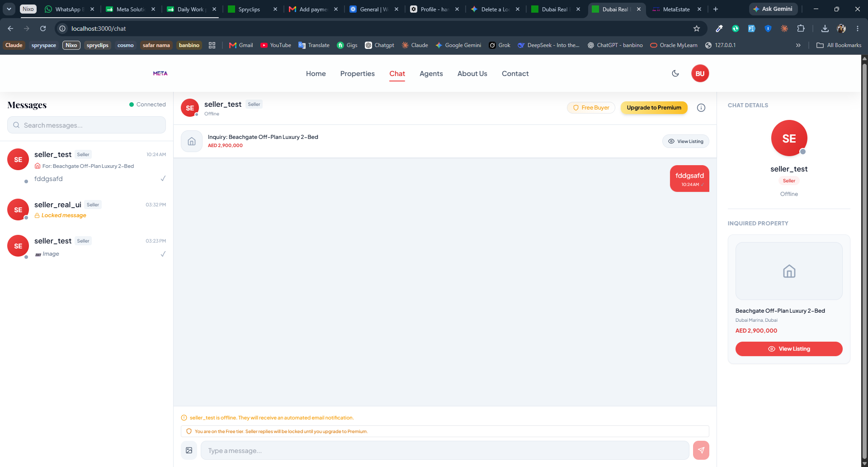Click the Beachgate Off-Plan Luxury 2-Bed title in card
The height and width of the screenshot is (467, 868).
(780, 311)
